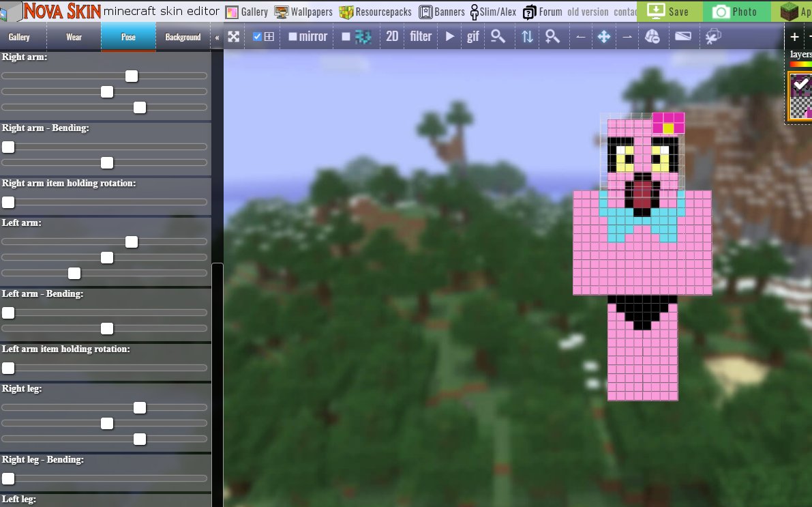
Task: Click first Right leg slider handle
Action: 140,408
